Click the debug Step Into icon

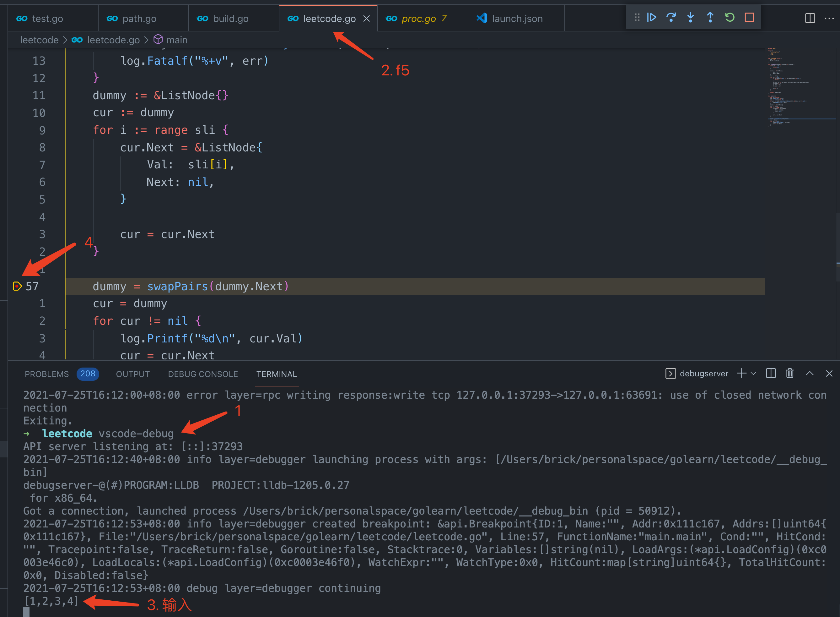click(691, 18)
